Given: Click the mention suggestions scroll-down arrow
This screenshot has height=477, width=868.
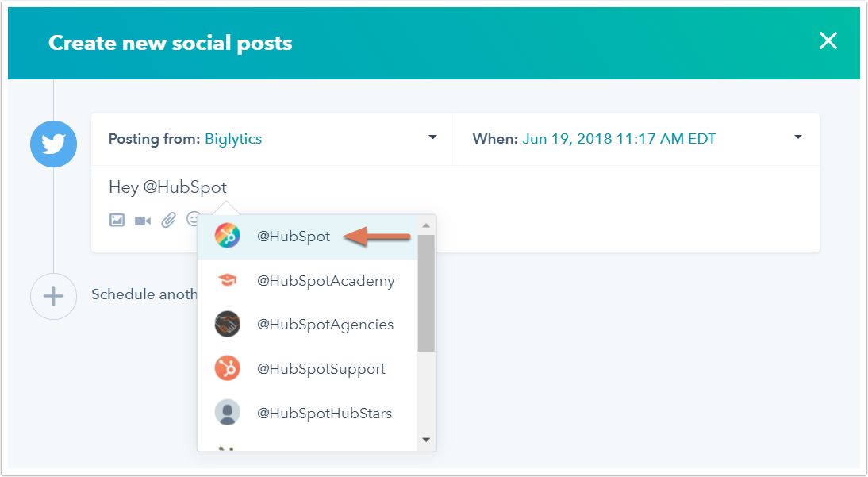Looking at the screenshot, I should (x=425, y=439).
